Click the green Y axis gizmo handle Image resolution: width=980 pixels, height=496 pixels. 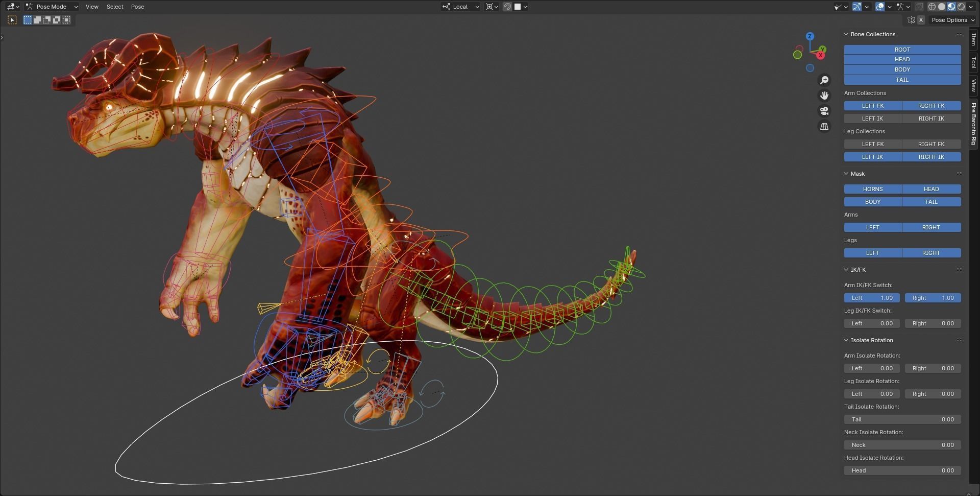(822, 50)
